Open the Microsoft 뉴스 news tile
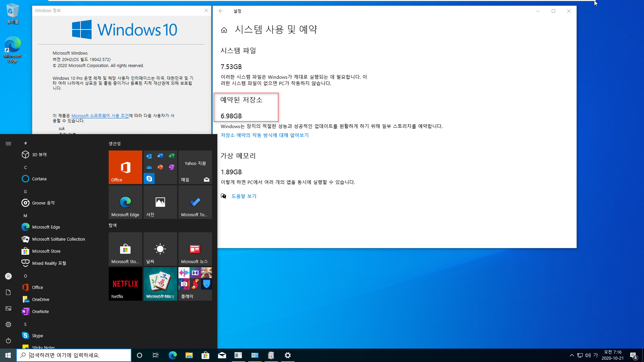644x362 pixels. [x=195, y=249]
